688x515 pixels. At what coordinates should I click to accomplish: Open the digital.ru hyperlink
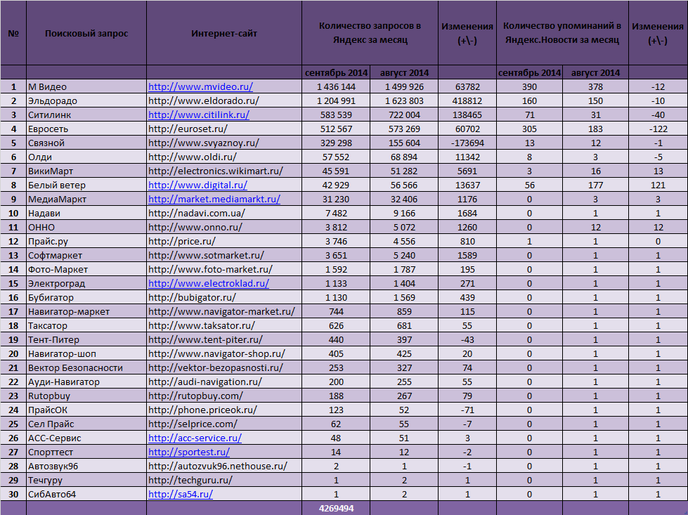point(198,185)
